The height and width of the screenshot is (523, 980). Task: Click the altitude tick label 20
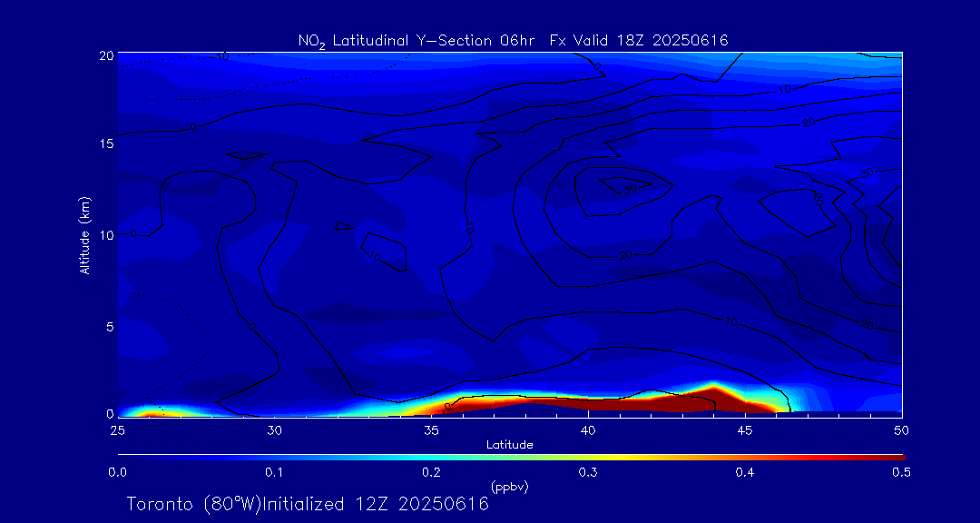point(106,54)
